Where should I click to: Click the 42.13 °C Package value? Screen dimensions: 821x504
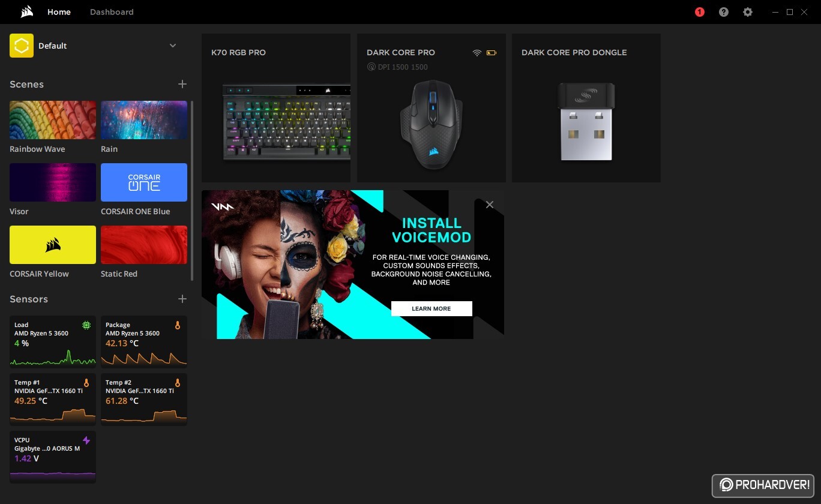pyautogui.click(x=122, y=343)
